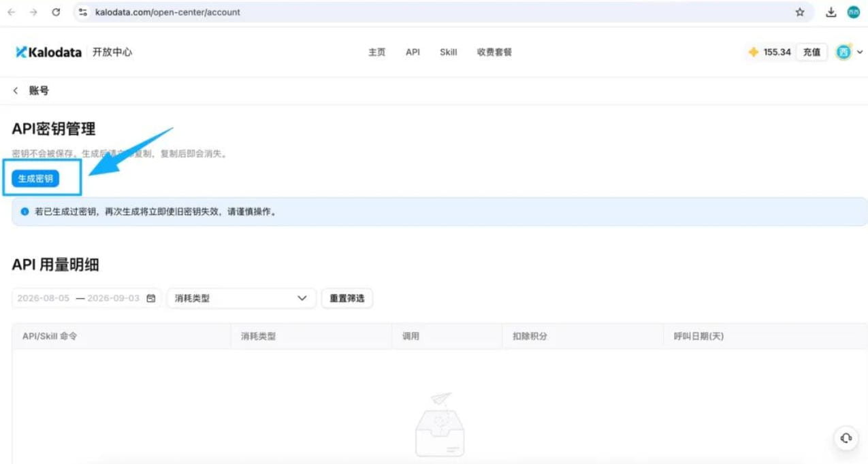Open the account avatar menu
Screen dimensions: 868x464
pyautogui.click(x=843, y=52)
